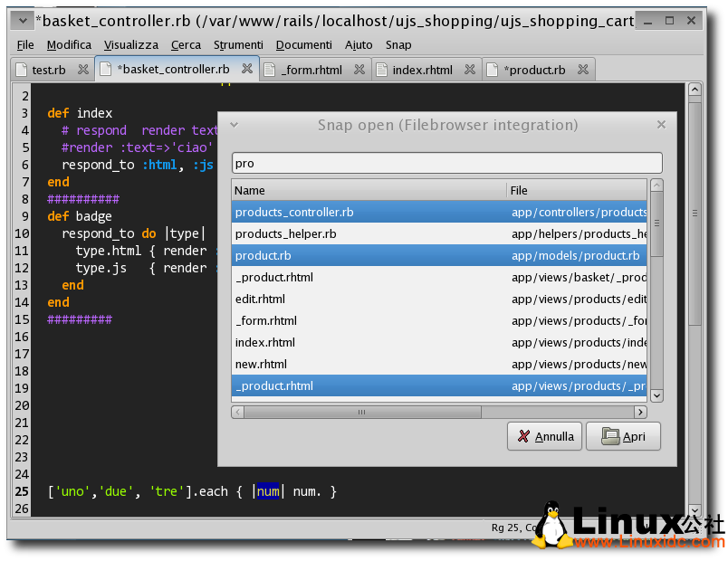The image size is (728, 561).
Task: Close the test.rb tab
Action: pos(83,70)
